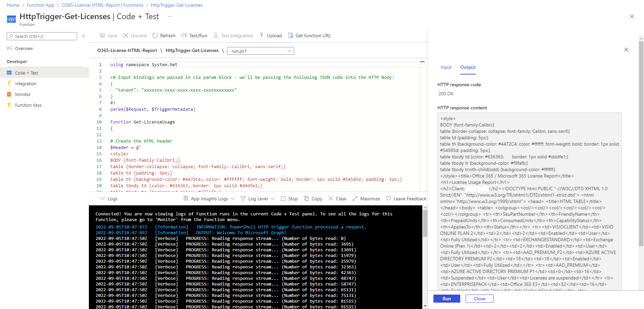Click the Run button

(x=447, y=299)
